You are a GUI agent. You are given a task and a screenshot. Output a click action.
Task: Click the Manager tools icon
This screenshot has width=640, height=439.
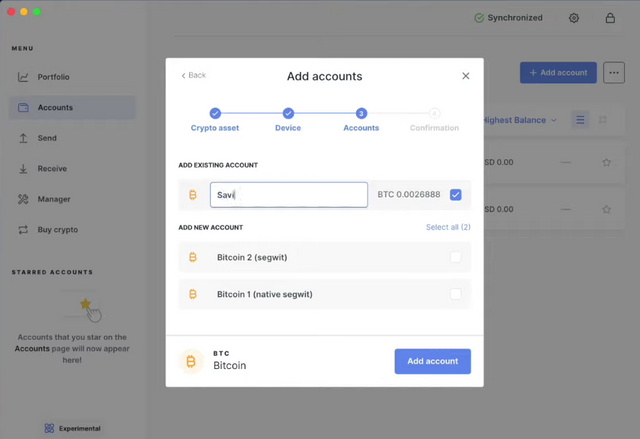[x=23, y=199]
